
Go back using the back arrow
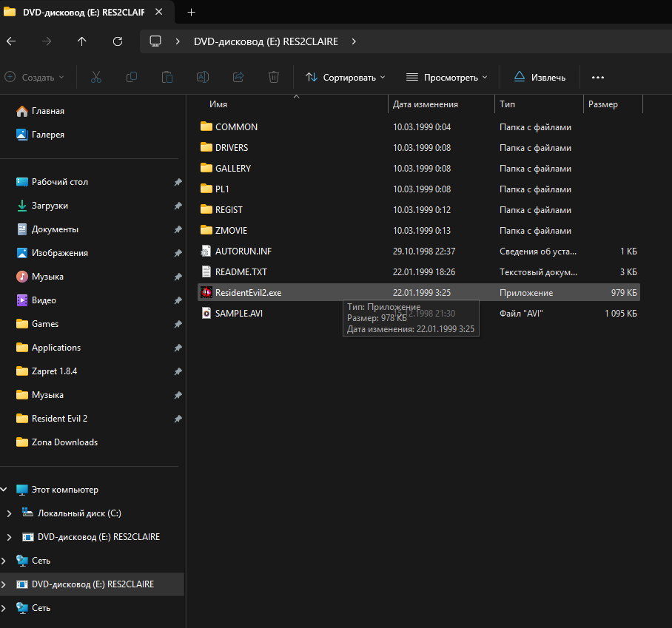(11, 41)
